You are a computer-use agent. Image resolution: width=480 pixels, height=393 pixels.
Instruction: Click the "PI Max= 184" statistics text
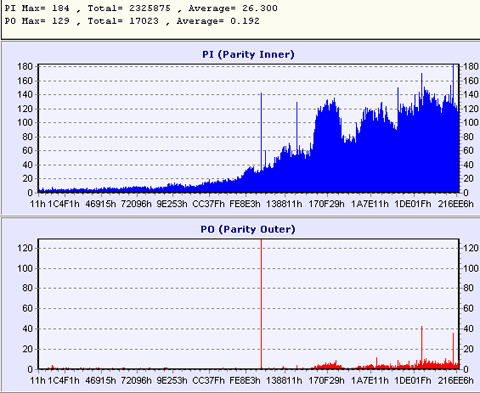(x=37, y=8)
